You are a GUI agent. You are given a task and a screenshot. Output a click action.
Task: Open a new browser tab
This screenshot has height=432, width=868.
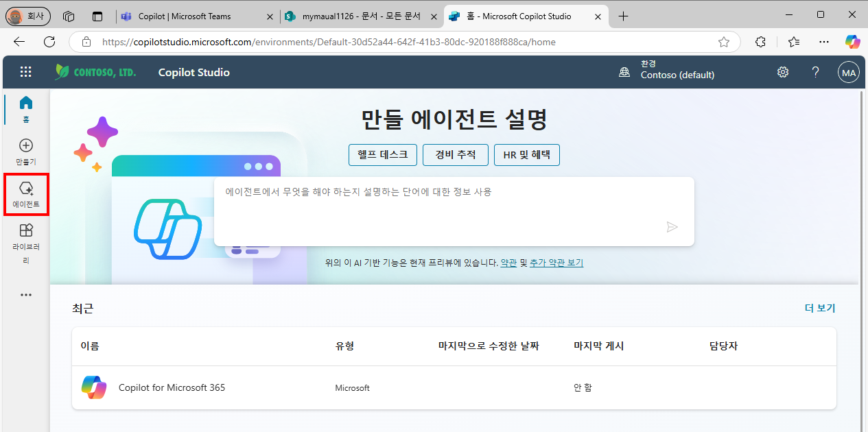[623, 16]
